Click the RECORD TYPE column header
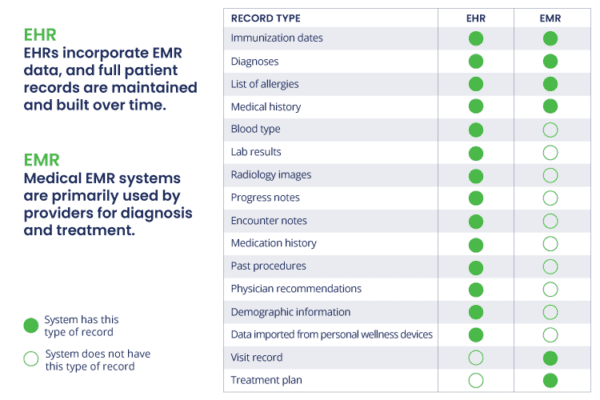Viewport: 600px width, 400px height. (265, 18)
